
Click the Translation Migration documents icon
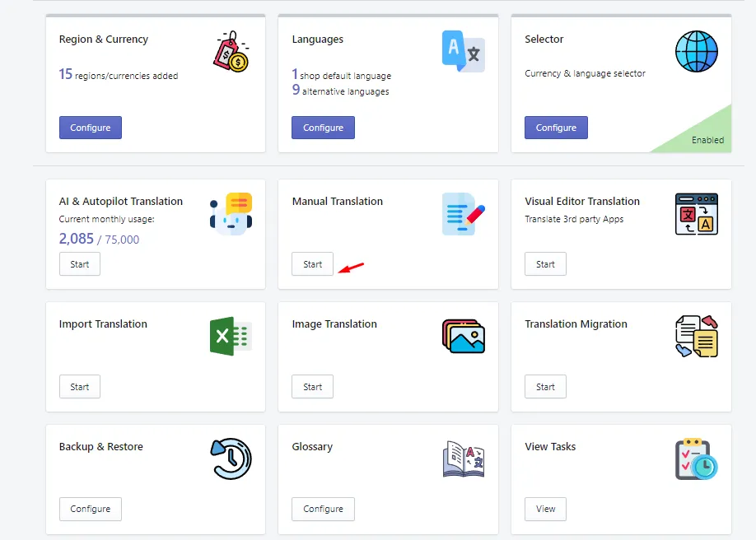(696, 336)
